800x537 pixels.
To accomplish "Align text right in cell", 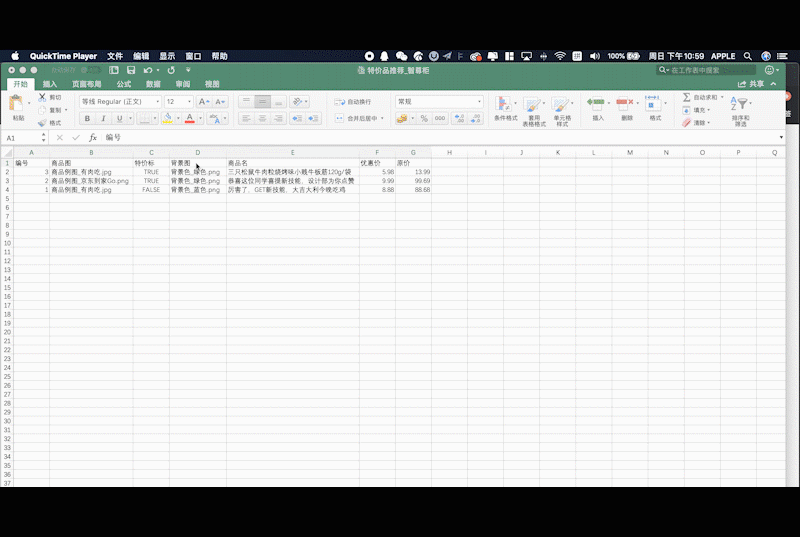I will click(279, 118).
